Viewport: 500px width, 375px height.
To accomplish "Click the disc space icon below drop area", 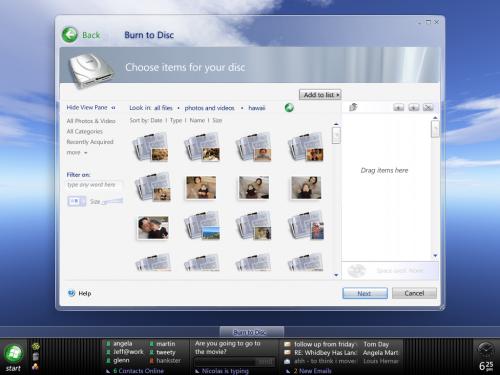I will pyautogui.click(x=357, y=271).
